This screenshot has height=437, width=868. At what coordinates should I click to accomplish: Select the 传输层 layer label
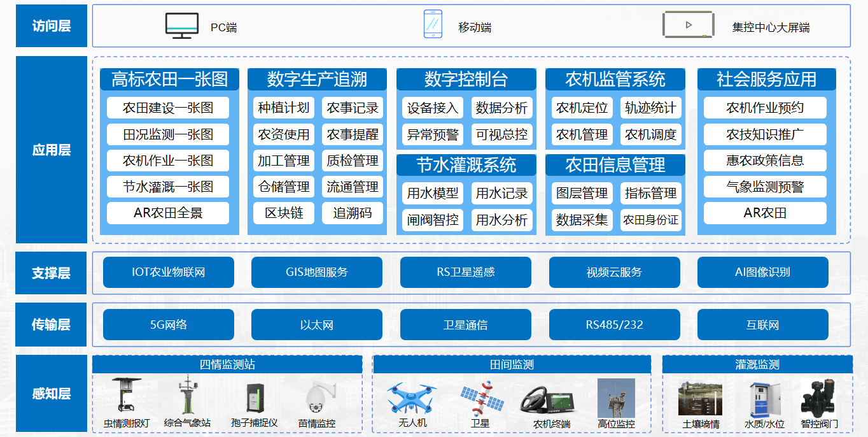[x=52, y=325]
